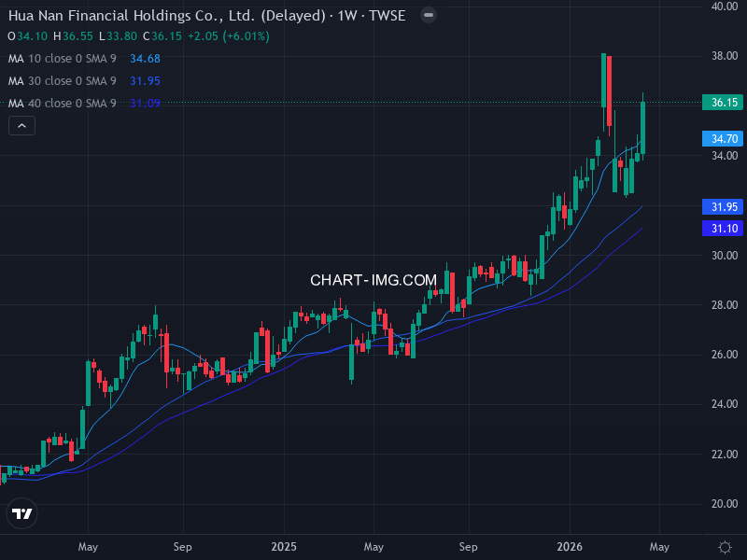Click the 26.00 price axis tick
This screenshot has width=747, height=560.
click(x=725, y=355)
